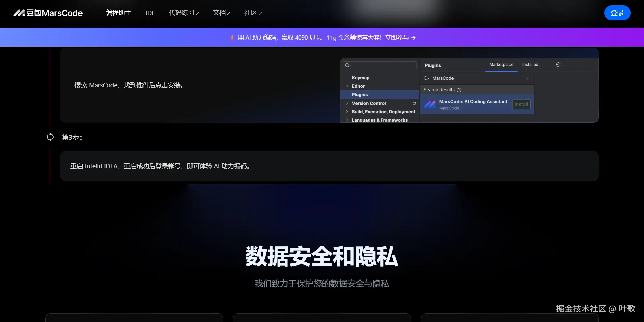Click the 登录 button
The height and width of the screenshot is (322, 644).
617,13
